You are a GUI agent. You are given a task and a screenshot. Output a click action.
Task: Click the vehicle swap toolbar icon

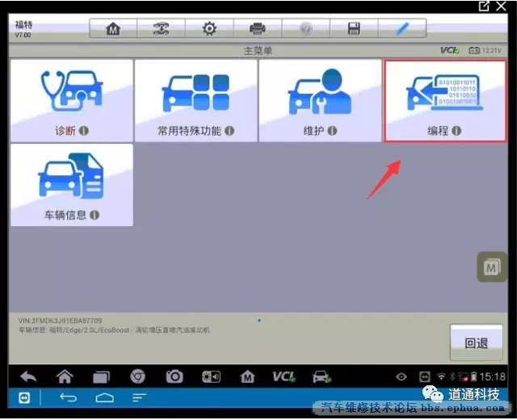click(162, 29)
